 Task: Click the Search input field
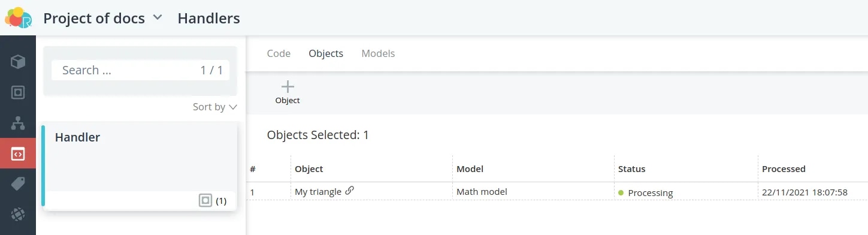coord(140,70)
